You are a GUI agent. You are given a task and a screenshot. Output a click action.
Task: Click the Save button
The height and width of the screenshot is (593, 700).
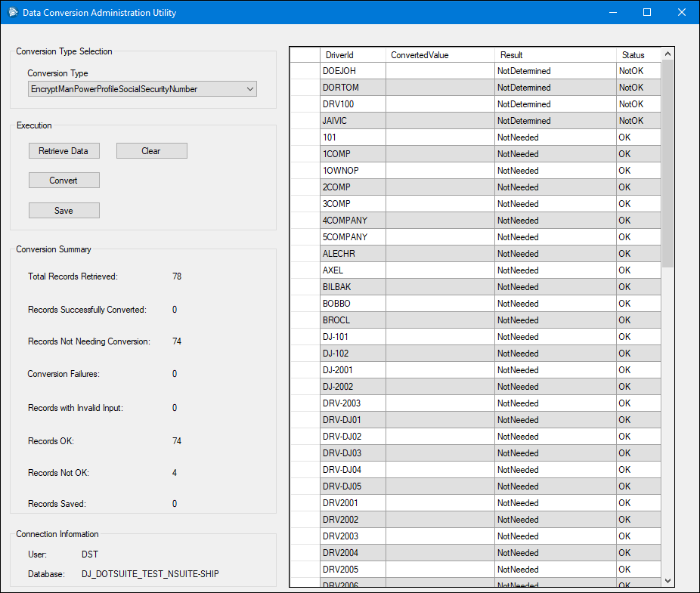click(x=63, y=210)
